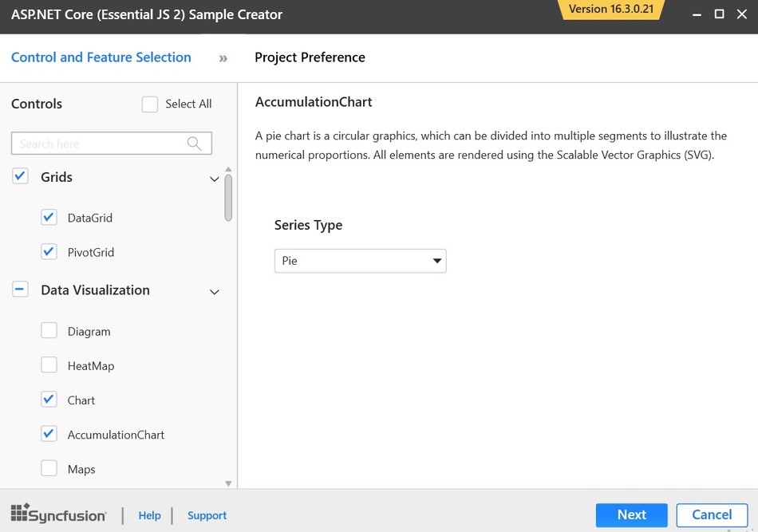Select the AccumulationChart label in list

116,435
